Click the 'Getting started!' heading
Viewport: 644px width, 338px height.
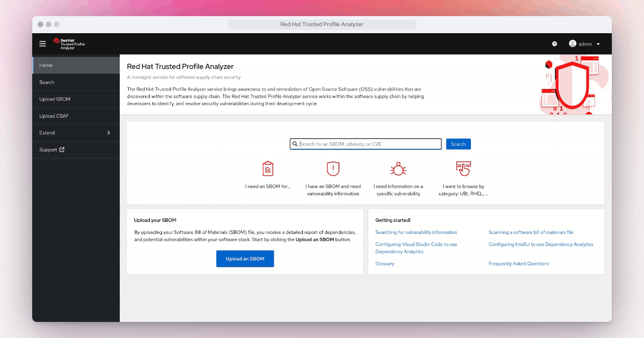[x=393, y=220]
